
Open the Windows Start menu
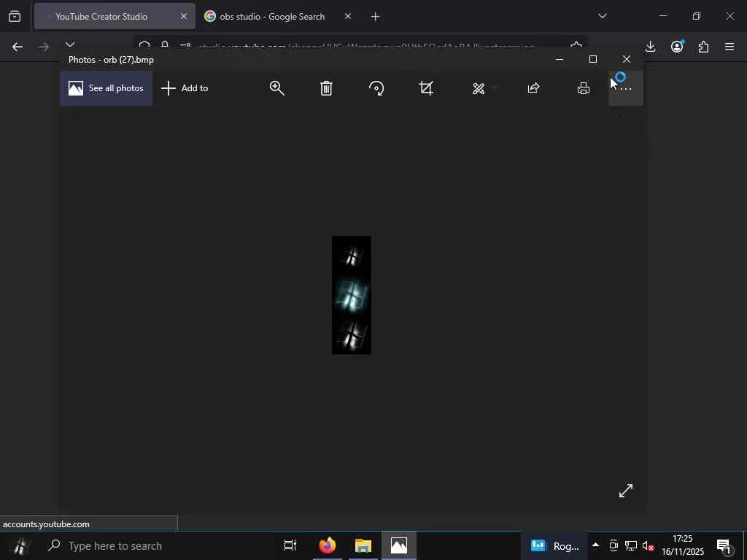(19, 545)
